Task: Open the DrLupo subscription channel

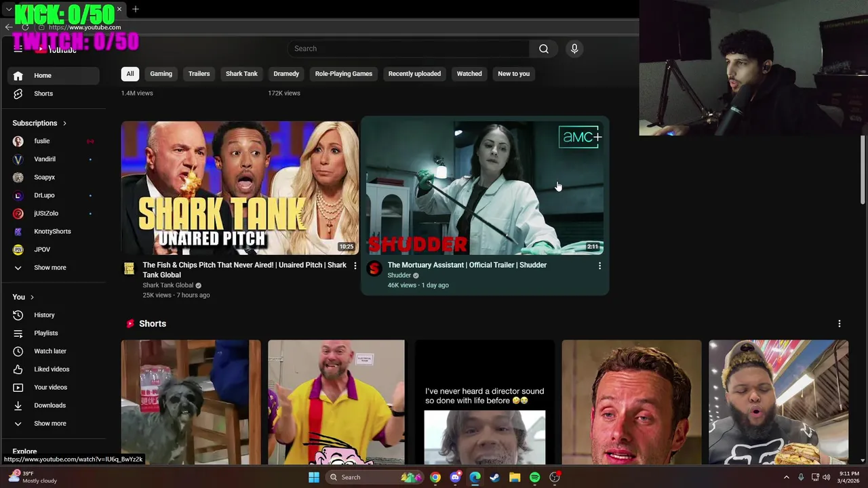Action: click(x=54, y=195)
